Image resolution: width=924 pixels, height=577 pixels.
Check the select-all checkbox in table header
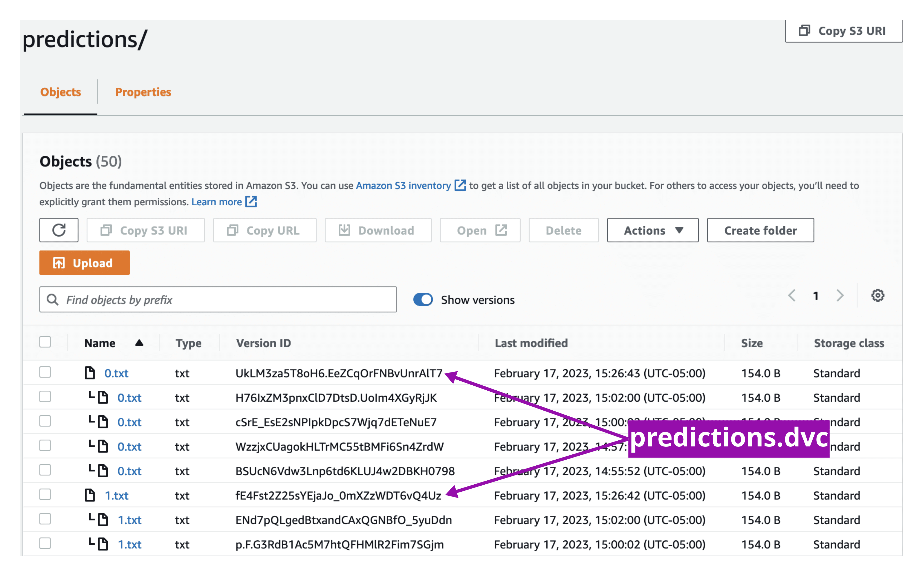coord(45,342)
